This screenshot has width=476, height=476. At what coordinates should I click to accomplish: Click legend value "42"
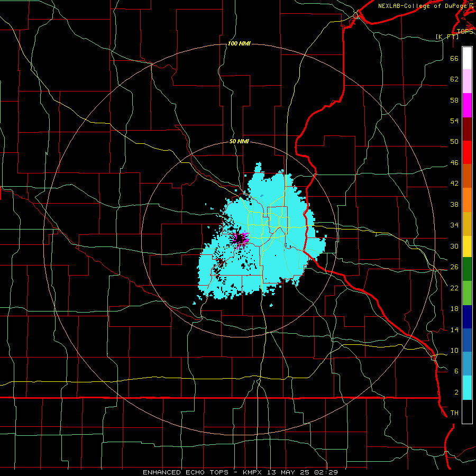pos(454,184)
